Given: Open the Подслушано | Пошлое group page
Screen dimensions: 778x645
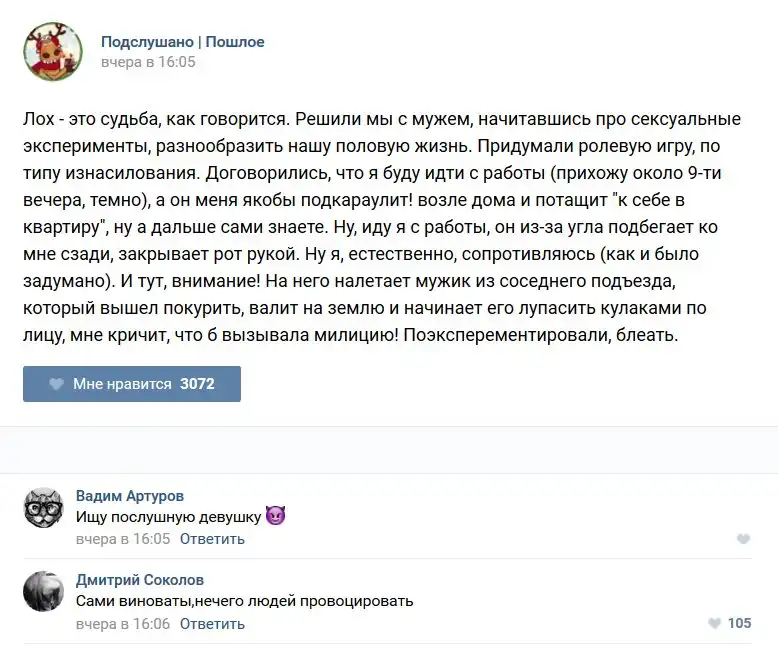Looking at the screenshot, I should [182, 42].
